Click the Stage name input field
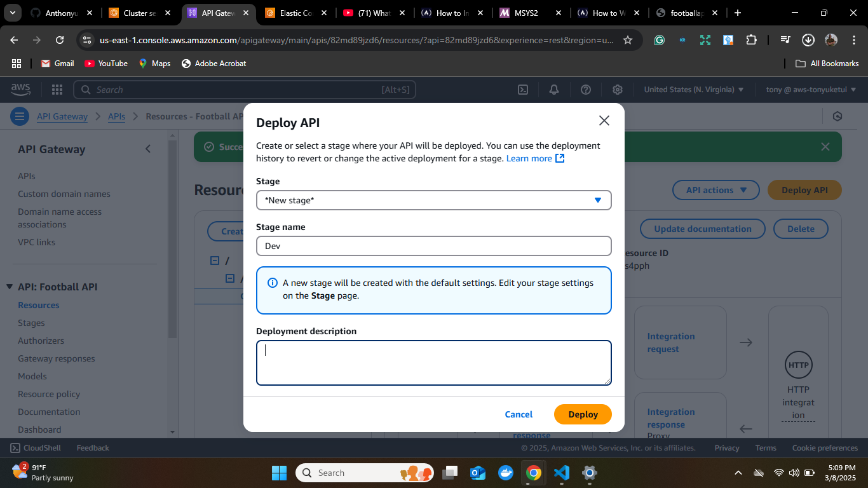 433,246
